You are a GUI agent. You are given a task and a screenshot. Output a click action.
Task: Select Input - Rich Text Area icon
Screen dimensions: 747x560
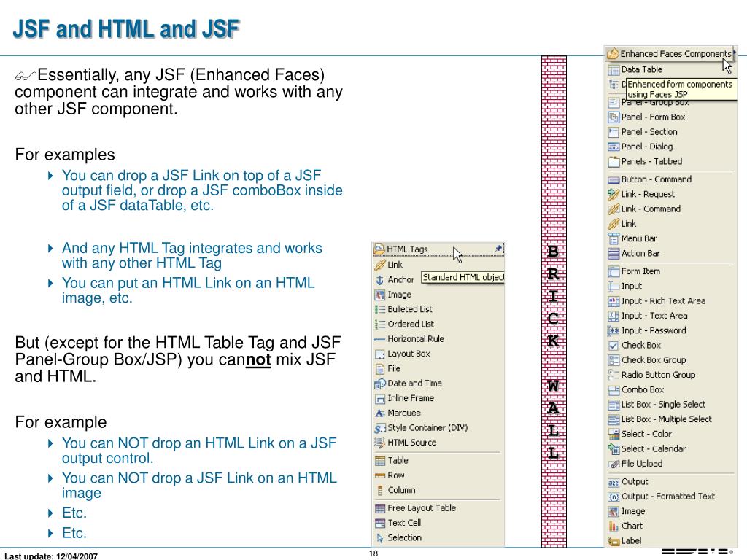pos(614,301)
